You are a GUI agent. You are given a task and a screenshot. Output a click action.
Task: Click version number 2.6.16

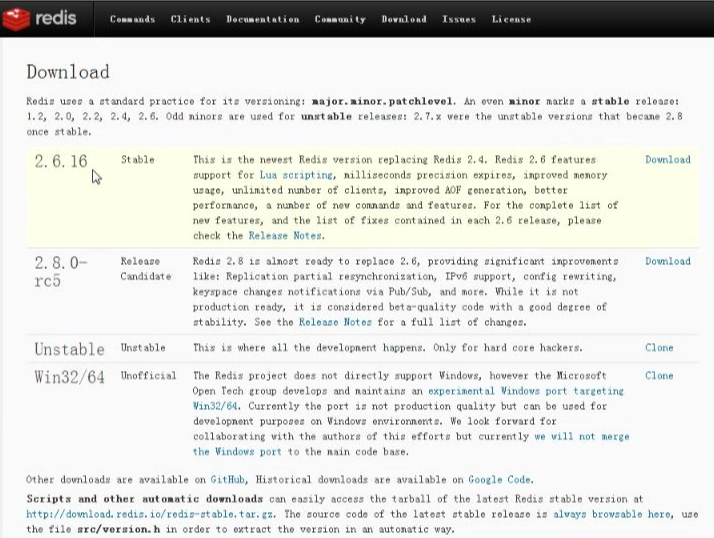61,161
